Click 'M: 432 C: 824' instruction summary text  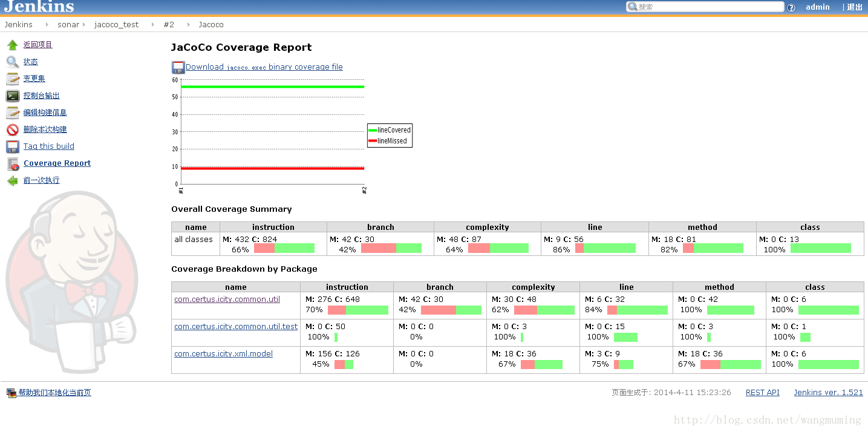point(250,240)
